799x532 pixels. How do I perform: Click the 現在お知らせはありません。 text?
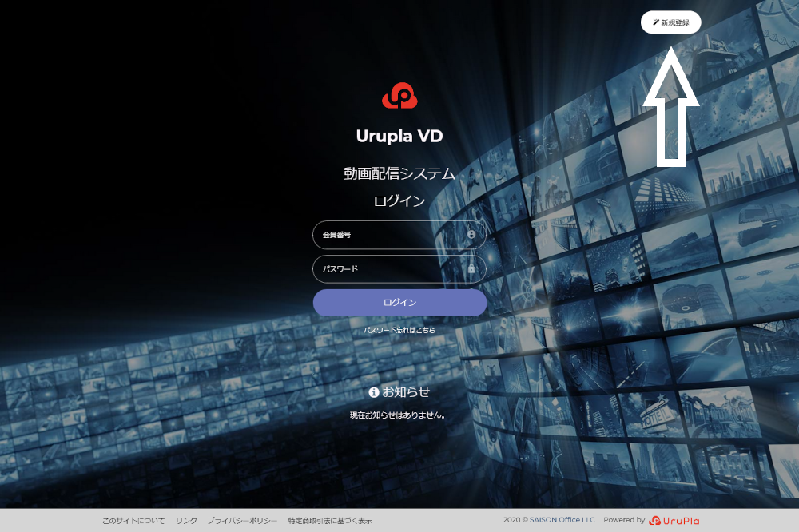[x=398, y=415]
